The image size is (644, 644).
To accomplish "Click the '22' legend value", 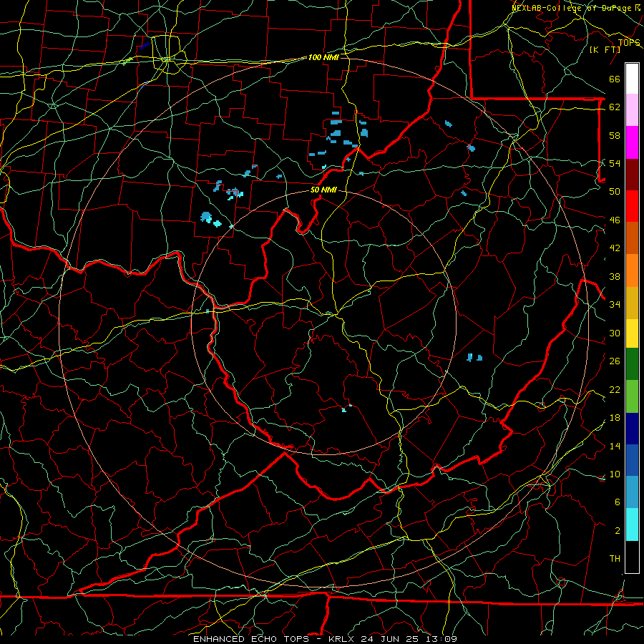I will (615, 389).
